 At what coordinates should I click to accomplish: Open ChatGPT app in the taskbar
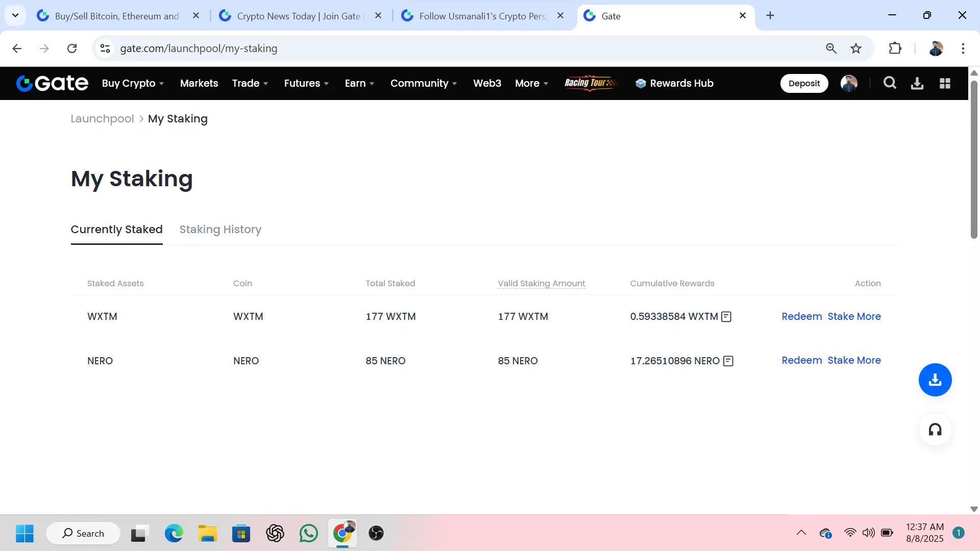[x=275, y=533]
